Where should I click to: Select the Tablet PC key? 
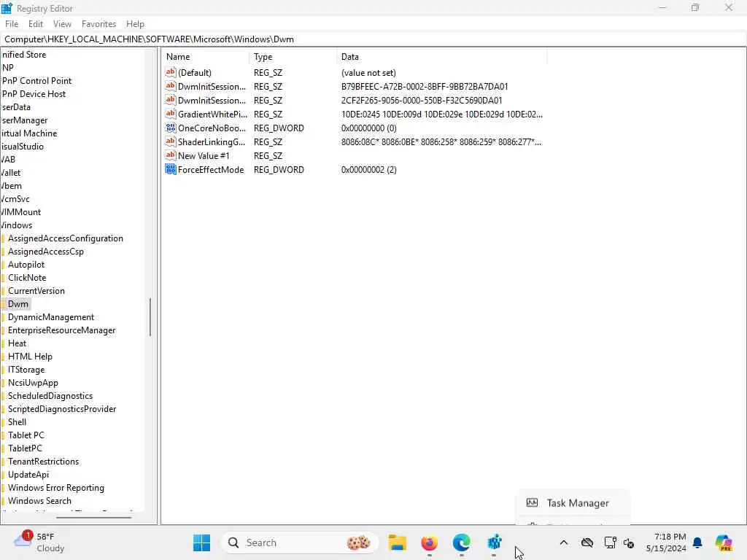tap(26, 435)
